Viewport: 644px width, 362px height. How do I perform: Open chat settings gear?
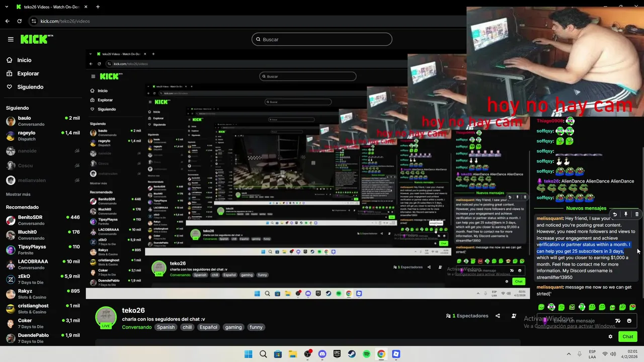click(610, 337)
